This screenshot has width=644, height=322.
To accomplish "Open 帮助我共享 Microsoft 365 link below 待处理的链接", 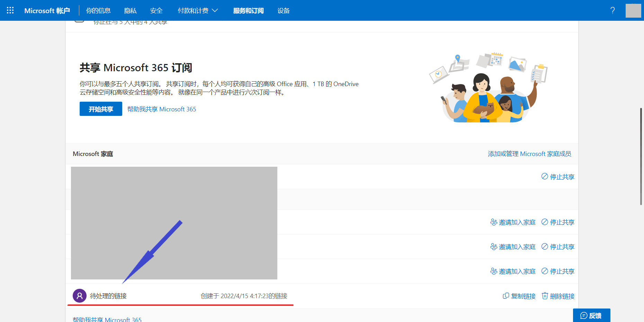I will [107, 319].
